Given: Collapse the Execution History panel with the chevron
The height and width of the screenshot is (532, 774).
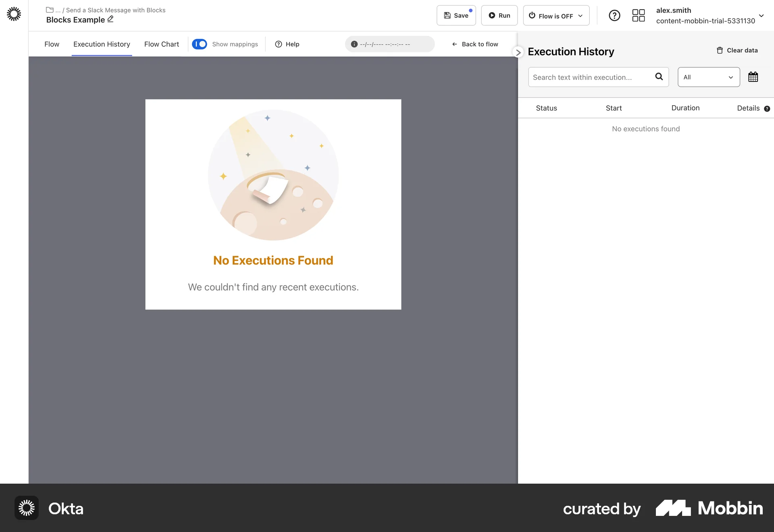Looking at the screenshot, I should point(518,52).
